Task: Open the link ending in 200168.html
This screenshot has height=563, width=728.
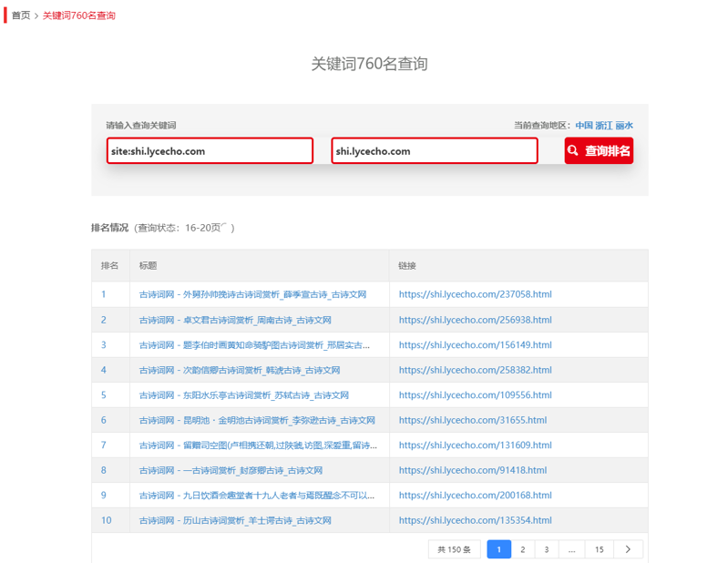Action: (x=475, y=496)
